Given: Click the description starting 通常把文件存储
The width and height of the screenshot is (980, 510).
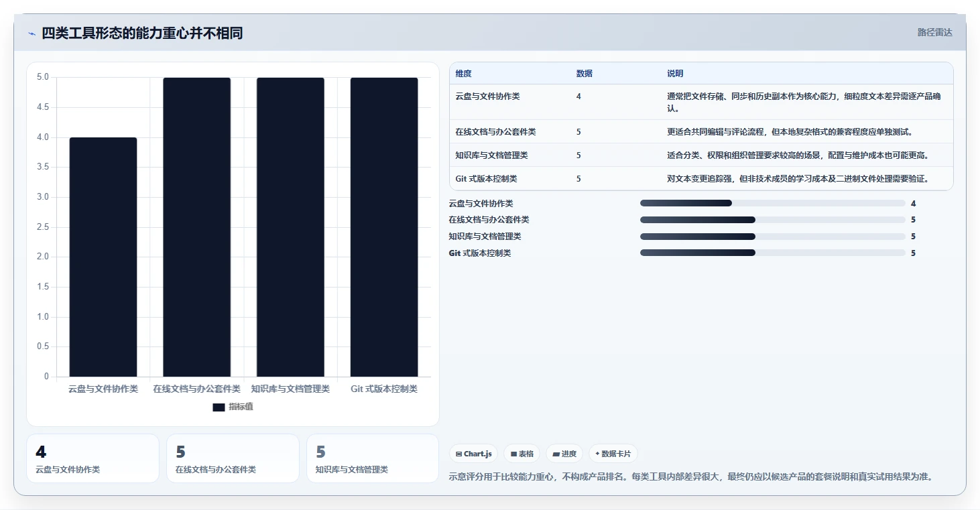Looking at the screenshot, I should [x=804, y=102].
